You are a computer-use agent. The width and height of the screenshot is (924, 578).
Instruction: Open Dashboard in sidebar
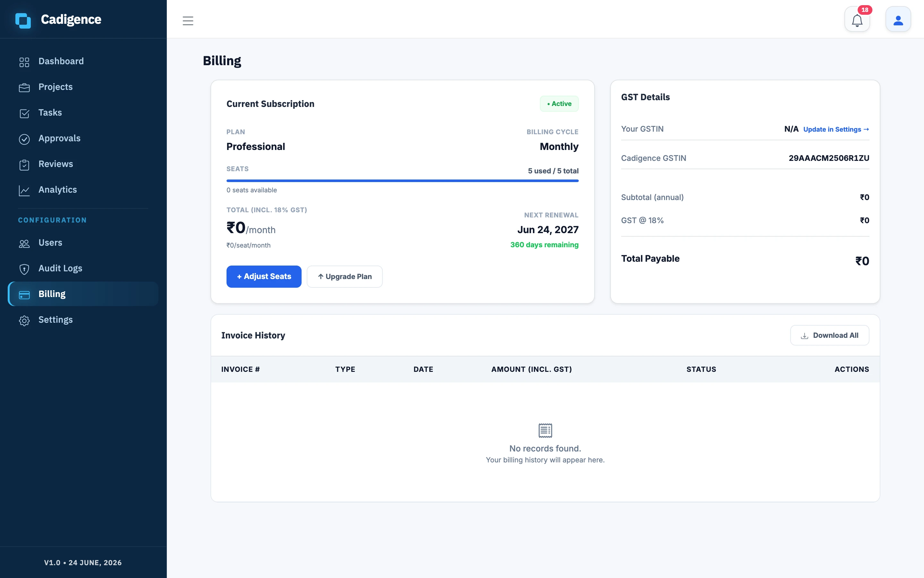[83, 61]
